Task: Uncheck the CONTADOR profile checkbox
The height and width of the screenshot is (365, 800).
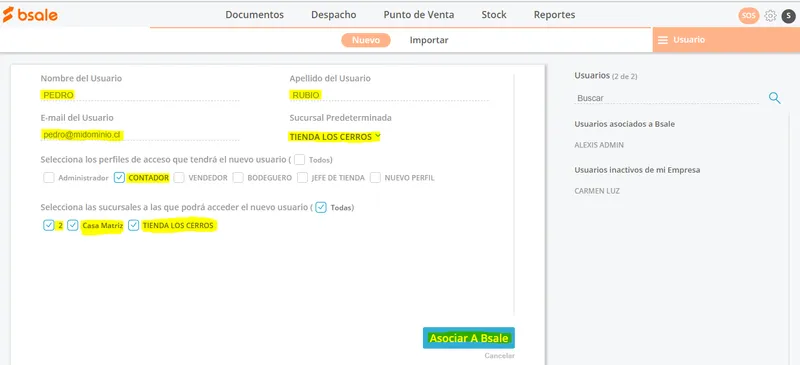Action: click(x=119, y=178)
